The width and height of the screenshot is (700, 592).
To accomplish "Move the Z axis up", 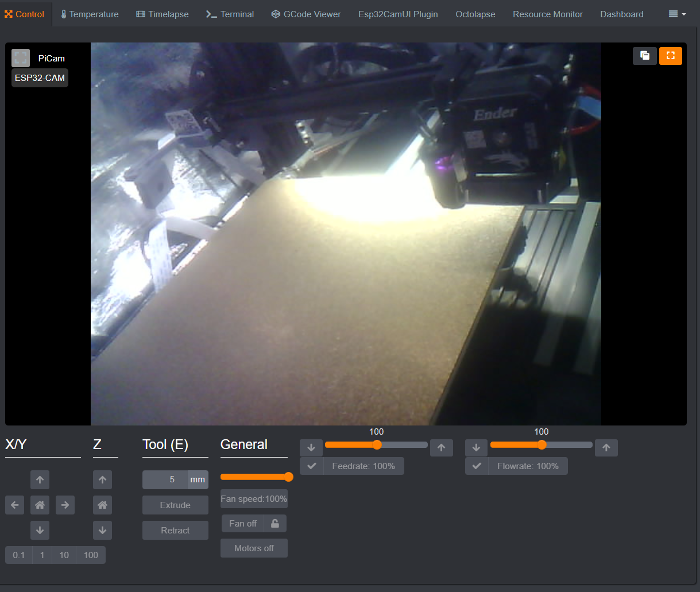I will point(102,479).
